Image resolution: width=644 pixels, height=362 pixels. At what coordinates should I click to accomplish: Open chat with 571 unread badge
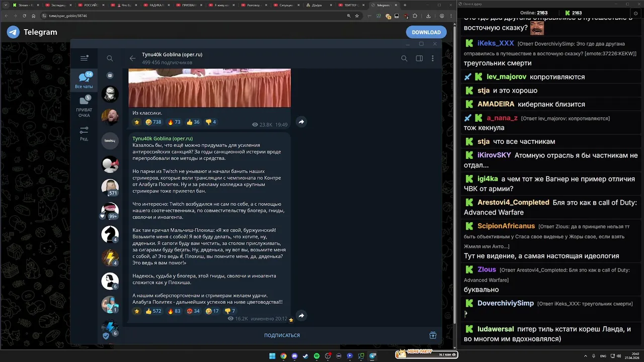pos(110,187)
